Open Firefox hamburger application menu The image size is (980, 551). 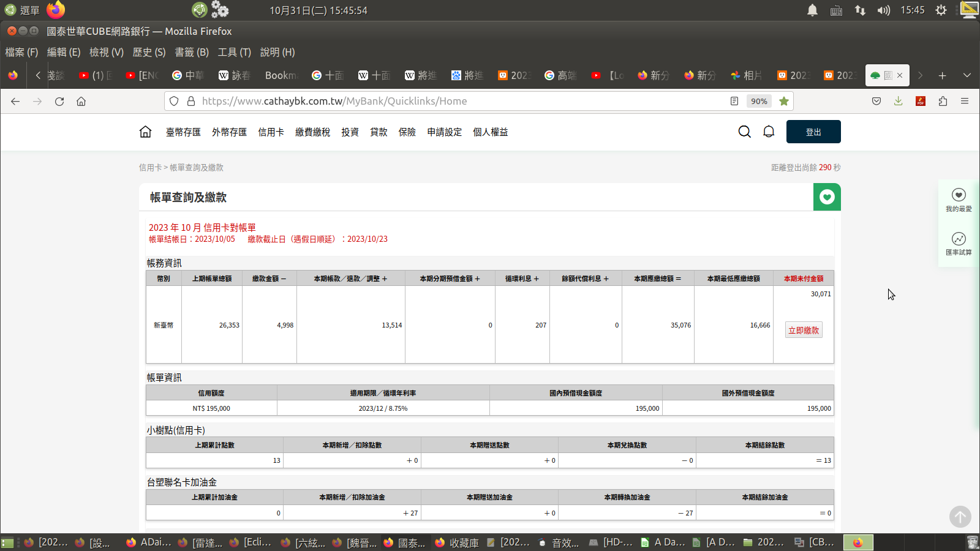pos(965,101)
